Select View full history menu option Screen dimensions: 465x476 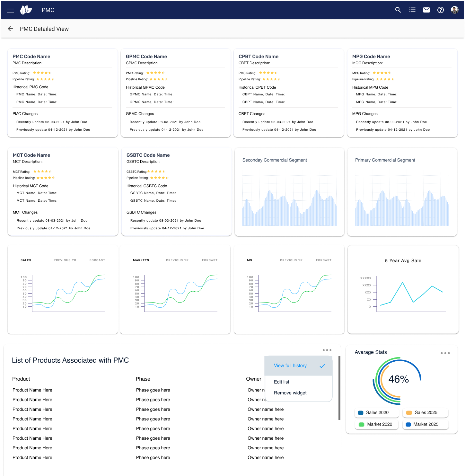[x=290, y=366]
